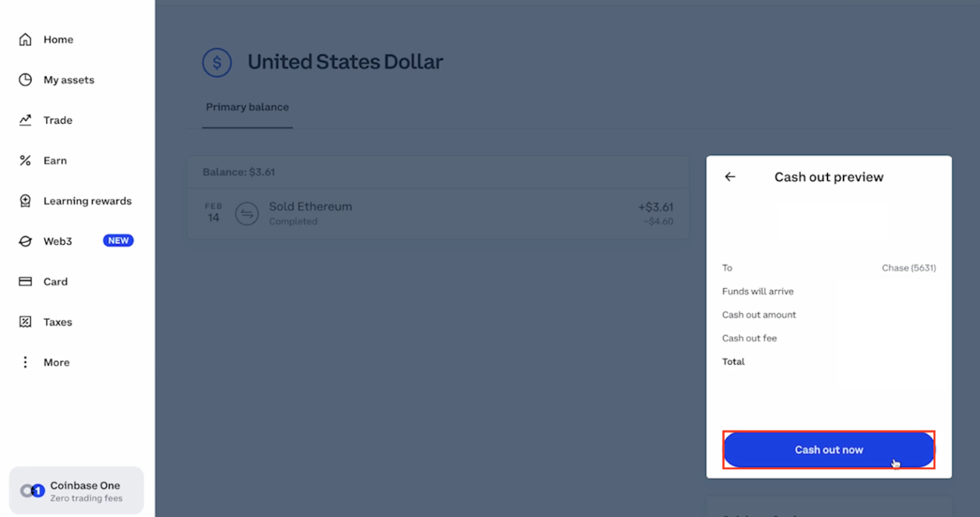The width and height of the screenshot is (980, 517).
Task: Switch to the Primary balance tab
Action: click(247, 107)
